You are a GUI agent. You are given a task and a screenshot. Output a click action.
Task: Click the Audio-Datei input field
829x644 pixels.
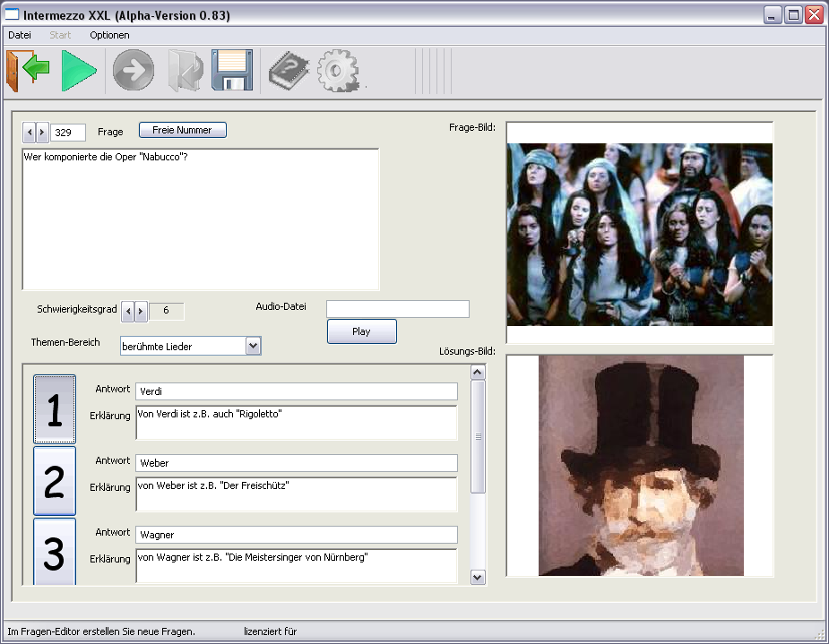tap(398, 309)
